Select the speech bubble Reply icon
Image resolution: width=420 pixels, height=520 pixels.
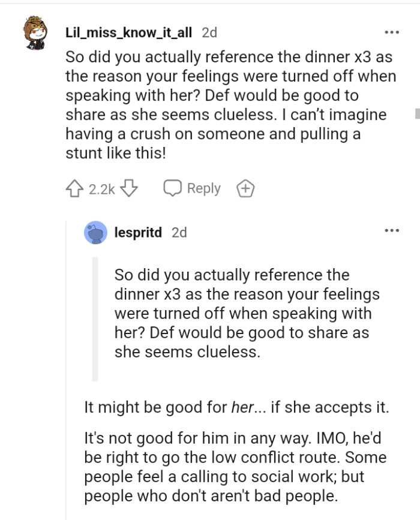click(x=174, y=188)
